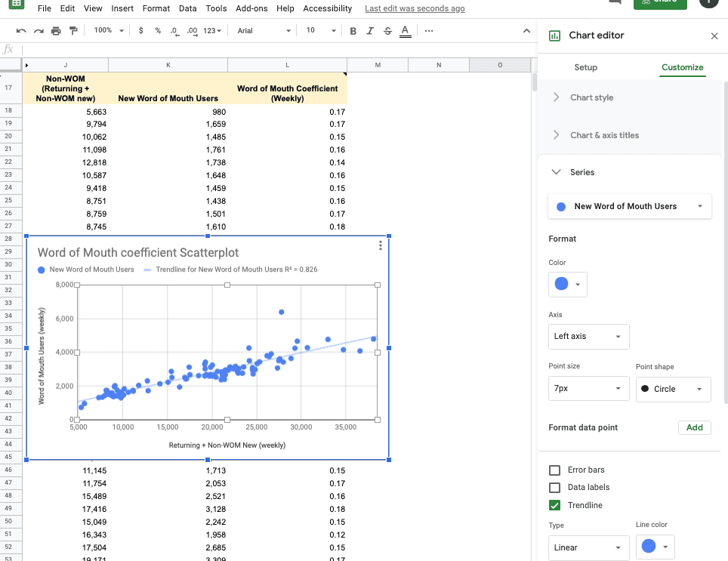Open the series Color swatch picker
The height and width of the screenshot is (561, 728).
[x=567, y=285]
